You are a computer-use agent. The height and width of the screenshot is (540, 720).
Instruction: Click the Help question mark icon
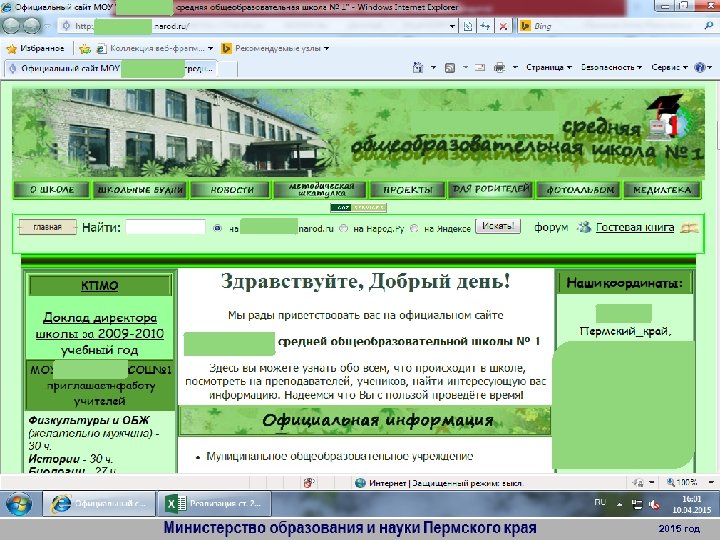pyautogui.click(x=699, y=68)
